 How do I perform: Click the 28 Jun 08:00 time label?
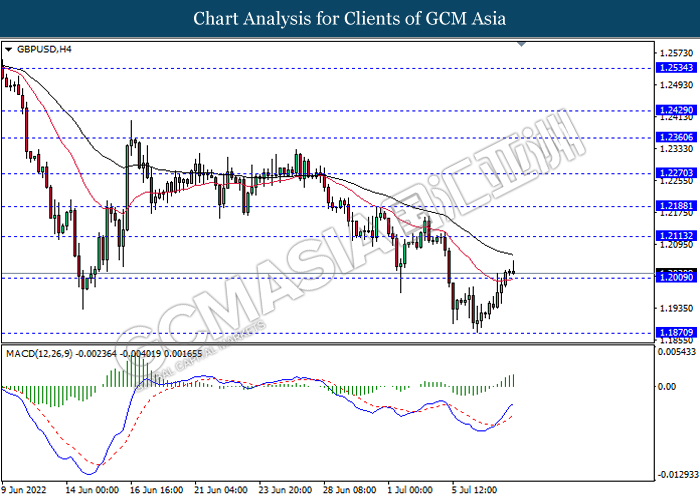[x=350, y=490]
